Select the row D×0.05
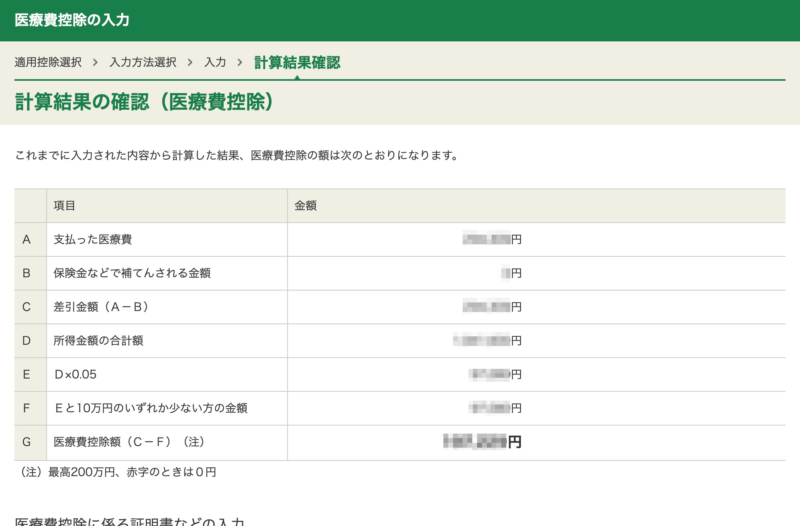 click(x=399, y=374)
